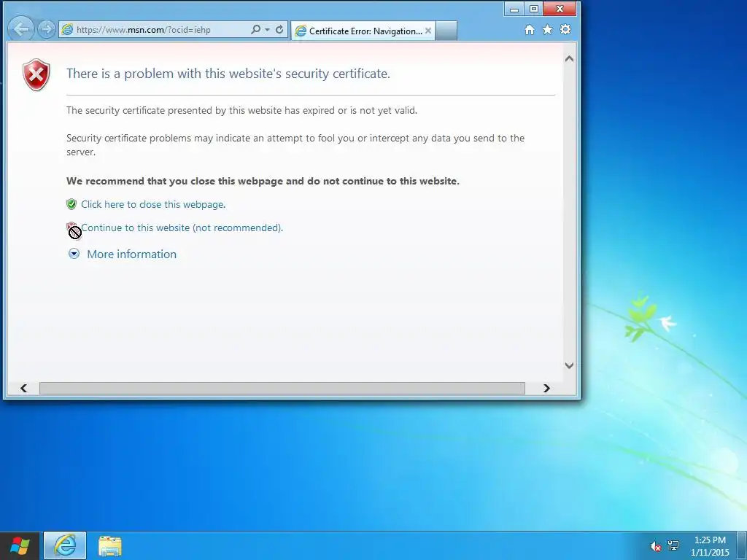Open the Home page icon
Image resolution: width=747 pixels, height=560 pixels.
pos(530,29)
